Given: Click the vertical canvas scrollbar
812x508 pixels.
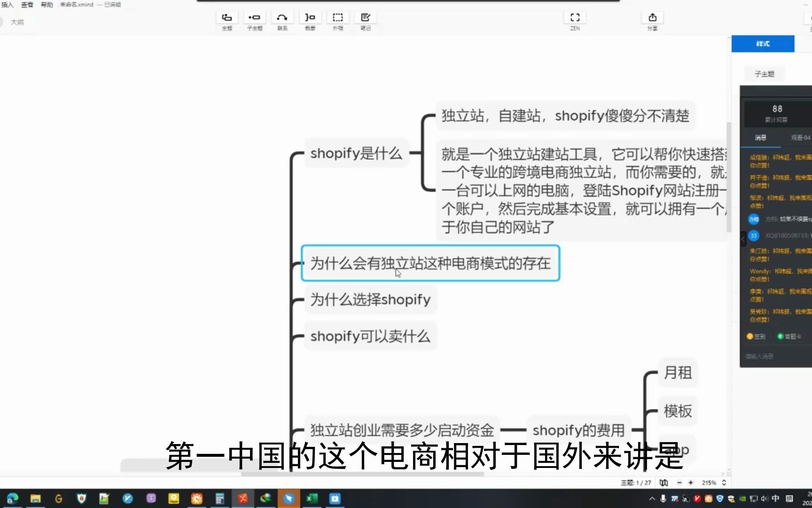Looking at the screenshot, I should point(729,177).
